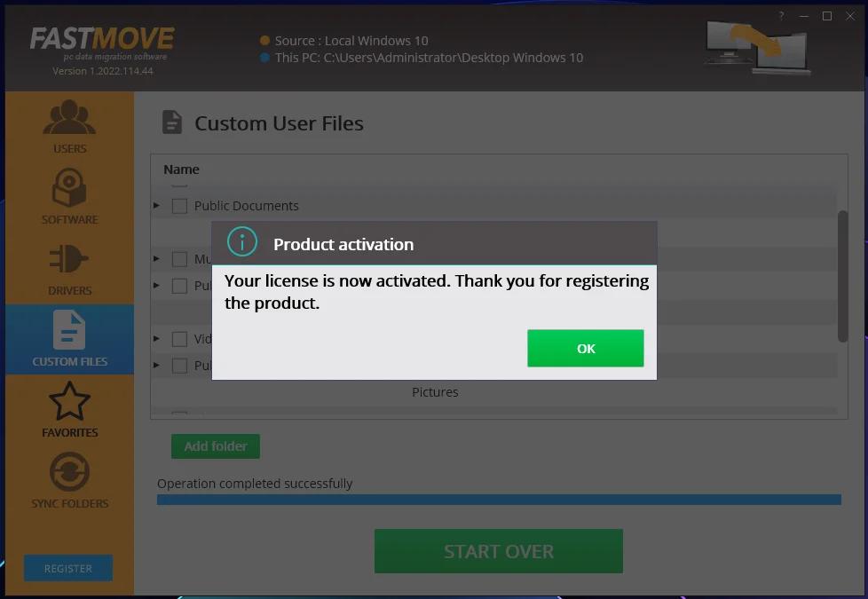Image resolution: width=868 pixels, height=599 pixels.
Task: Open the Sync Folders icon
Action: pyautogui.click(x=69, y=472)
